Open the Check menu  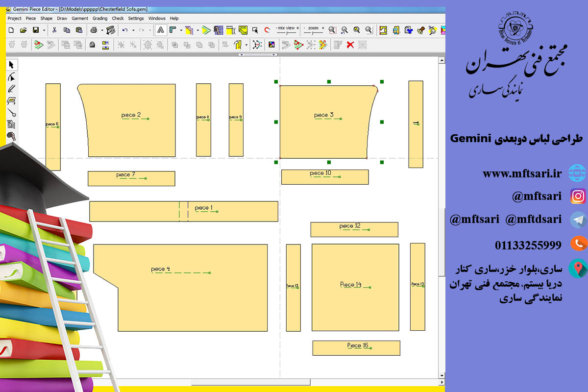118,18
